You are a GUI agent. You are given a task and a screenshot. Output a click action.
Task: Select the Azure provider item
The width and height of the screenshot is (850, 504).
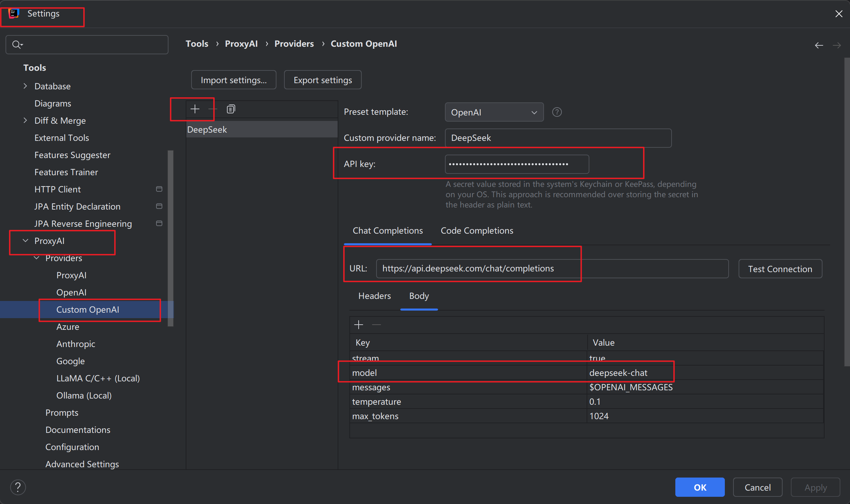[x=68, y=327]
